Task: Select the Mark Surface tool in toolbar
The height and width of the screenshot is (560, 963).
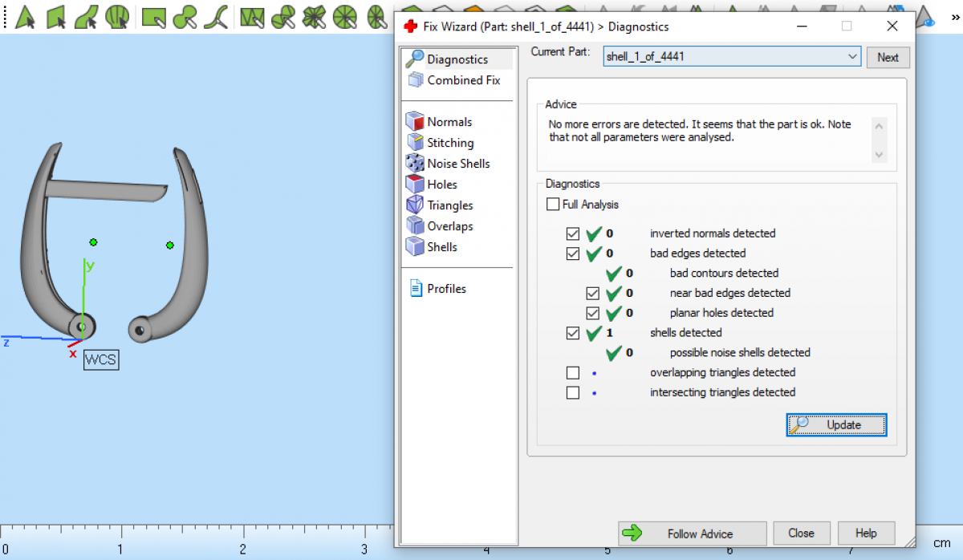Action: pyautogui.click(x=86, y=16)
